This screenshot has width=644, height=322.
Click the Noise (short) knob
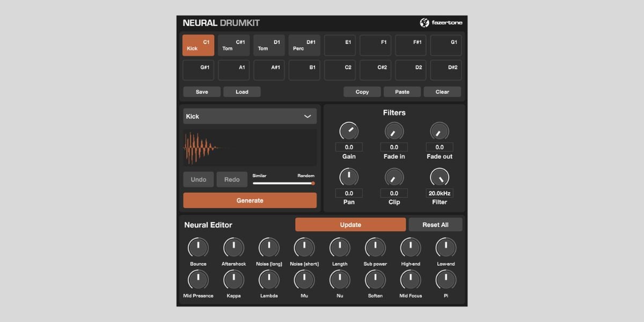304,247
